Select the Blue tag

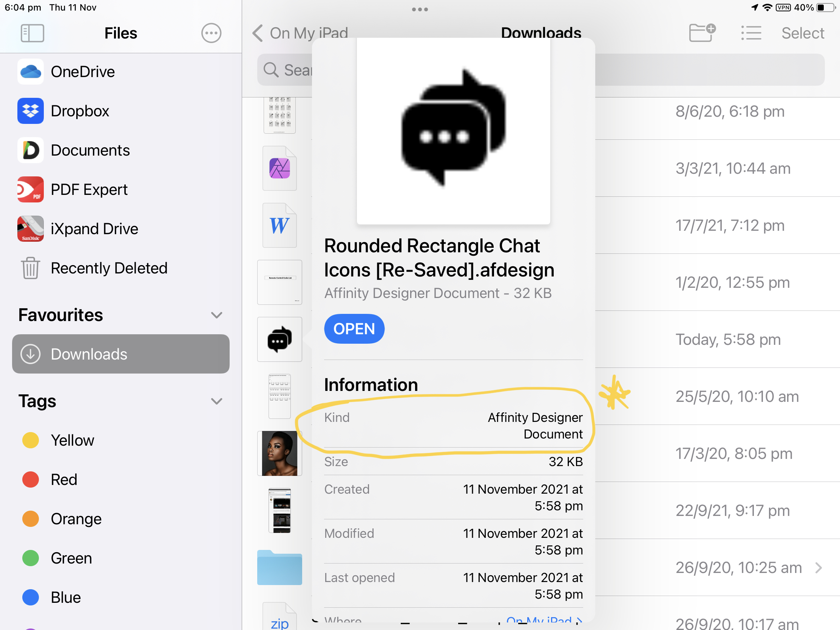coord(121,598)
